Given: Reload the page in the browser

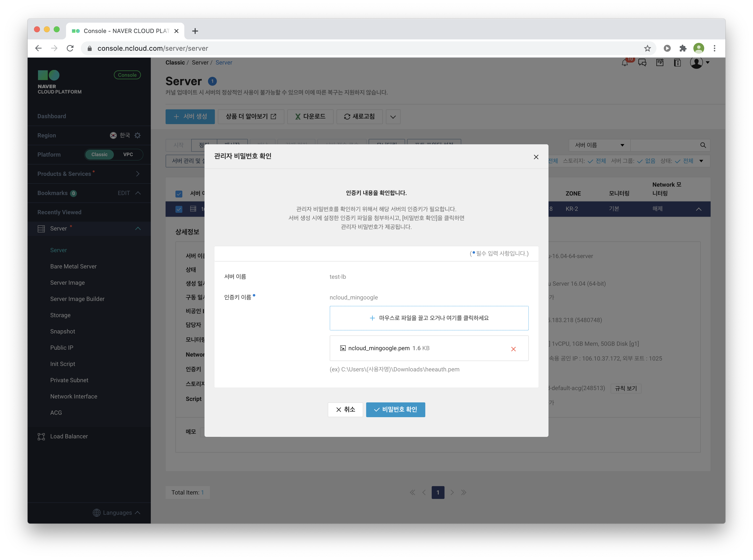Looking at the screenshot, I should [x=70, y=49].
